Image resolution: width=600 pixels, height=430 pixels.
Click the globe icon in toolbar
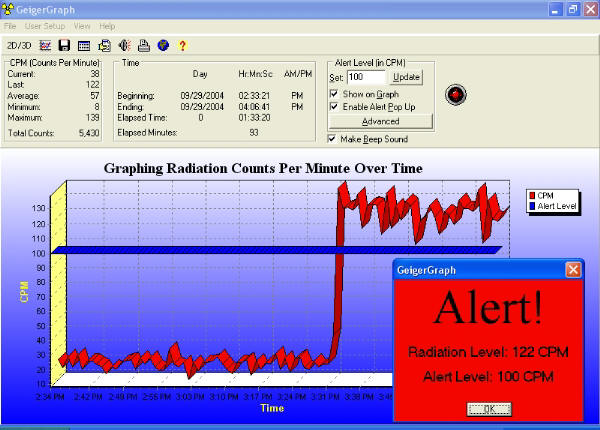[x=163, y=46]
